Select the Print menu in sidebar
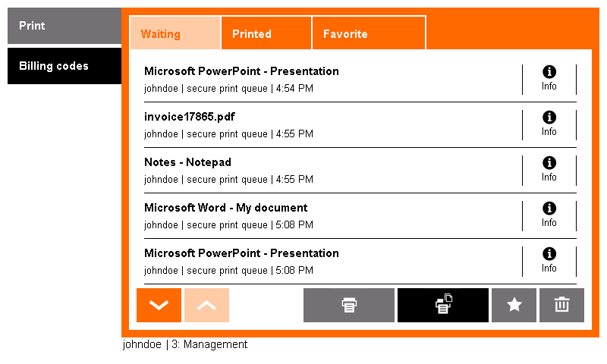The image size is (607, 364). coord(64,26)
